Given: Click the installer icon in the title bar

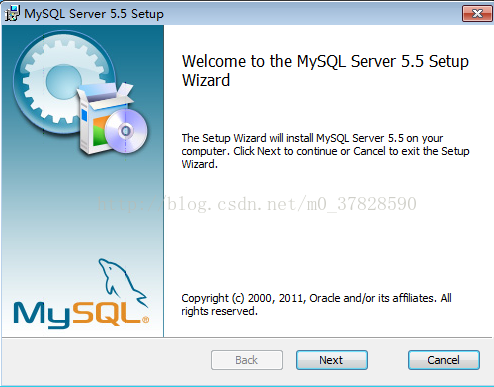Looking at the screenshot, I should point(12,13).
